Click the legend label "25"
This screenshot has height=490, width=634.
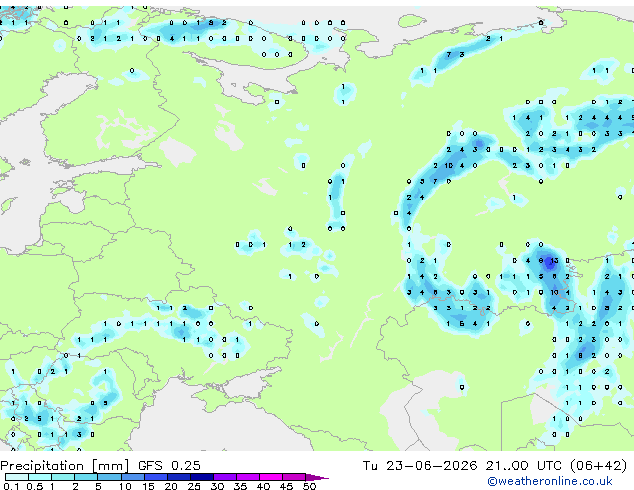coord(194,486)
